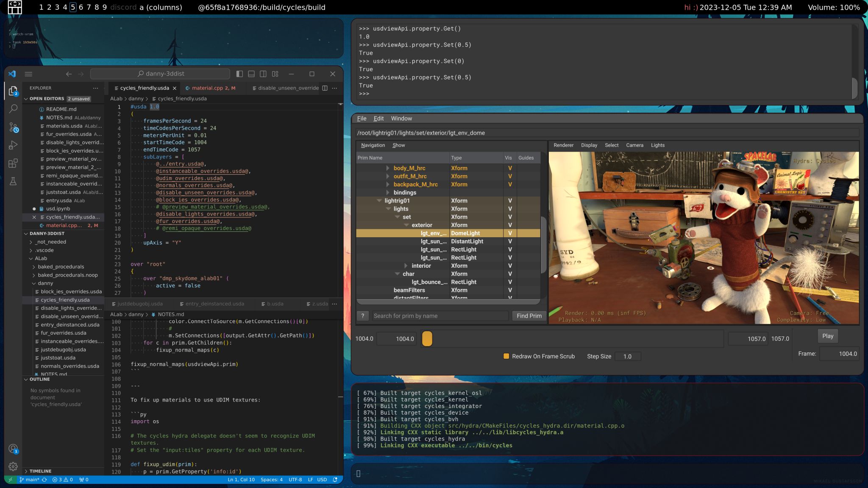Image resolution: width=868 pixels, height=488 pixels.
Task: Expand body_M_hrc in prim tree
Action: (x=388, y=168)
